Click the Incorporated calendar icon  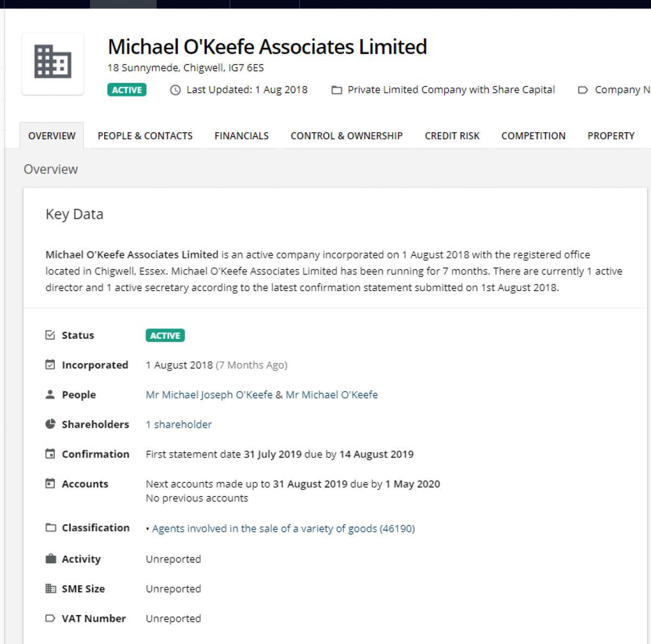50,365
